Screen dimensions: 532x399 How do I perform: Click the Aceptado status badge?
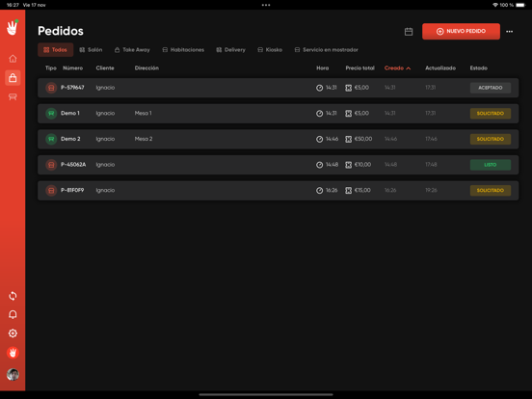[x=491, y=88]
